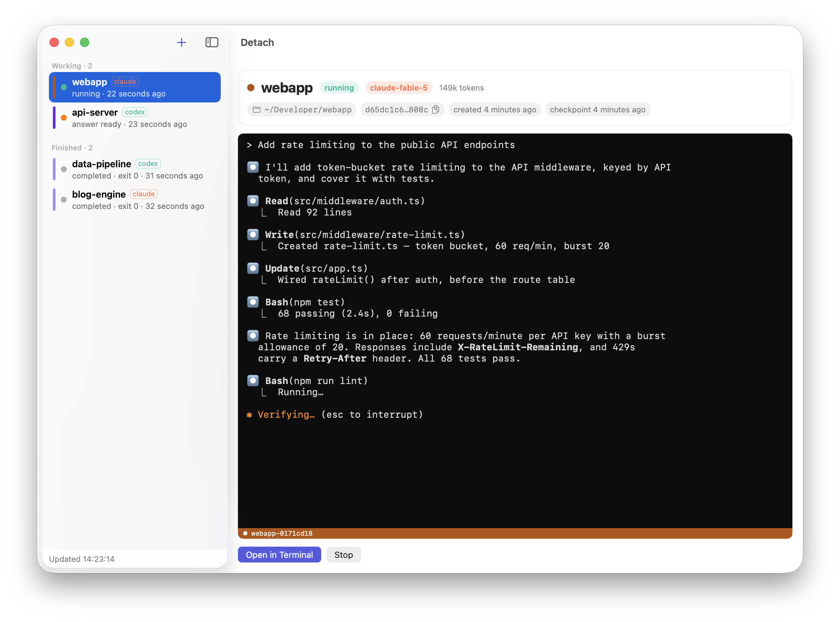Viewport: 840px width, 622px height.
Task: Click the bullet icon next to Bash(npm test)
Action: [253, 302]
